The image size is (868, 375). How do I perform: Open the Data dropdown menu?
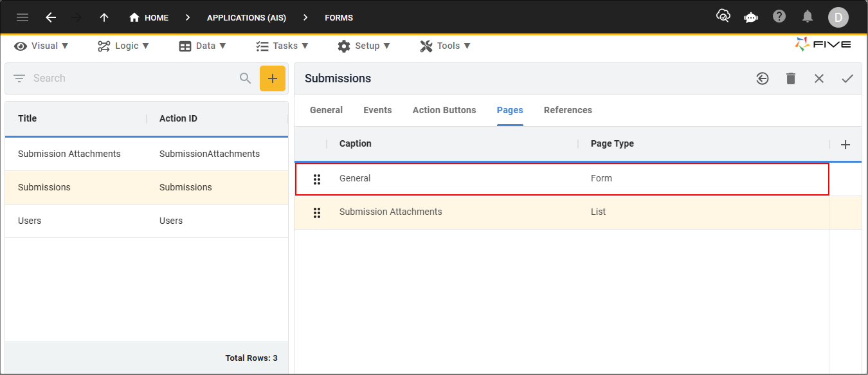[203, 46]
